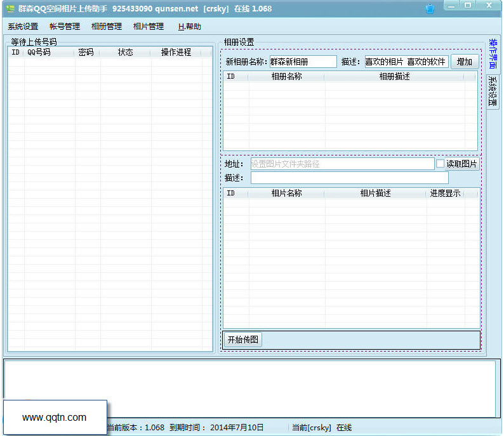Click the ID column header in photo table
Screen dimensions: 504x436
235,193
